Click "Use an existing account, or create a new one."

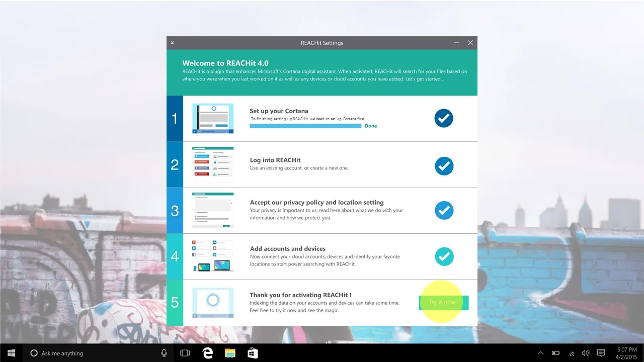coord(299,168)
